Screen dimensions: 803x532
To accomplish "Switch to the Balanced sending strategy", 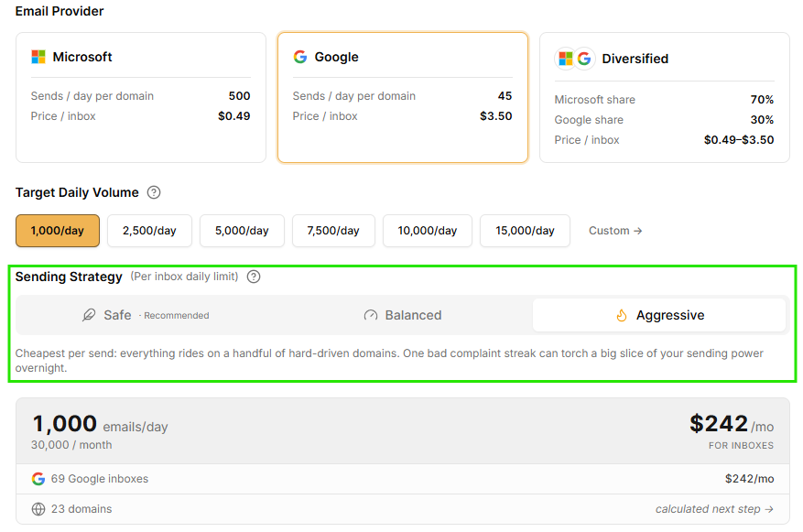I will pos(402,315).
